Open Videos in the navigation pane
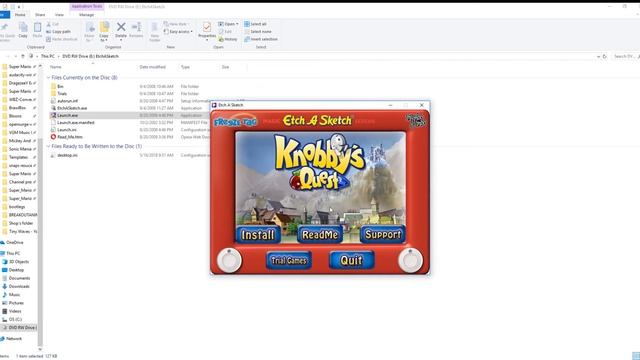This screenshot has height=360, width=640. tap(15, 311)
